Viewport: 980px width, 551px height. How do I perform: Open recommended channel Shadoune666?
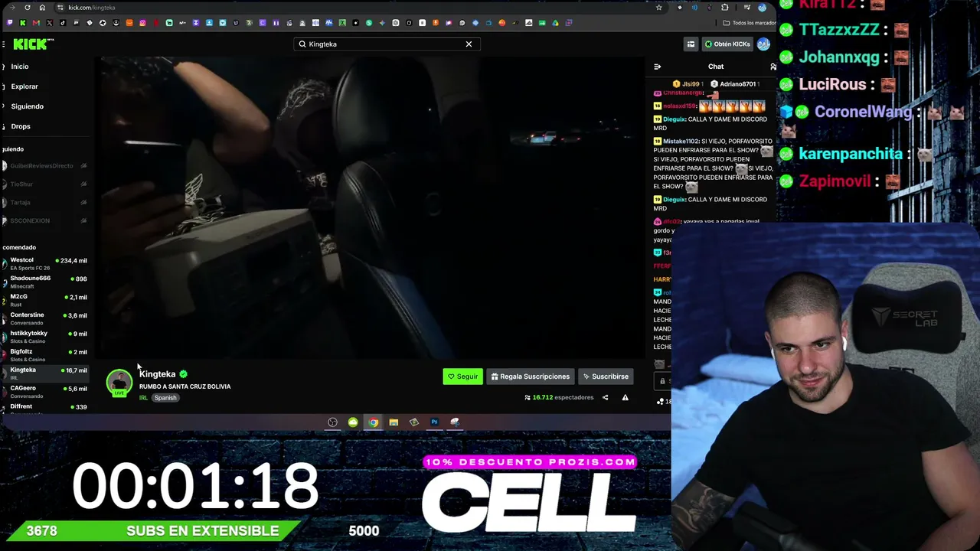click(44, 282)
